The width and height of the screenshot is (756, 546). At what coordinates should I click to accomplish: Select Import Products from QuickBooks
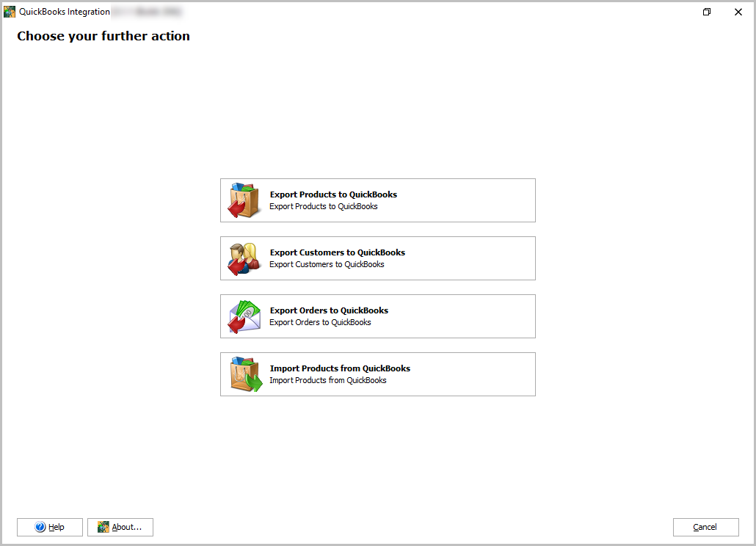tap(377, 374)
